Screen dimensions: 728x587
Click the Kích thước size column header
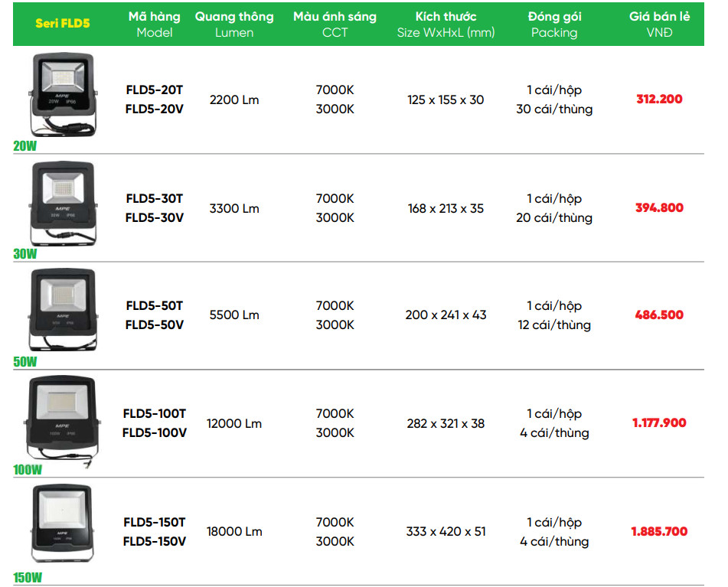point(446,24)
